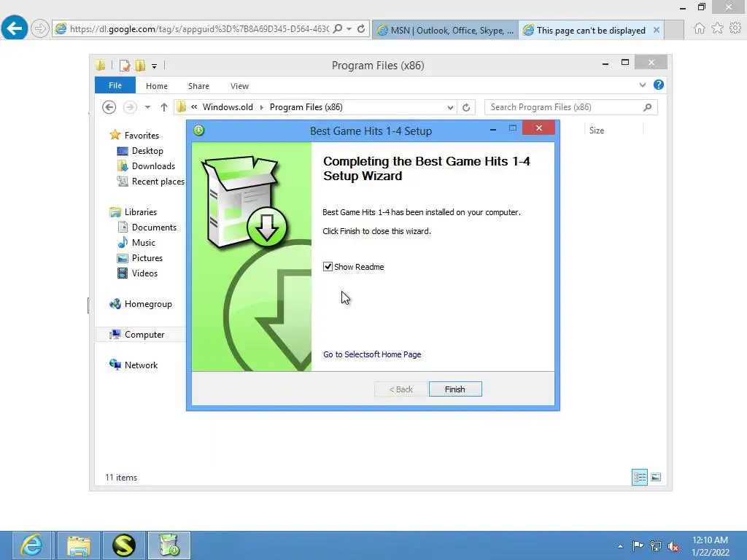747x560 pixels.
Task: Go up one folder level in Explorer
Action: point(164,107)
